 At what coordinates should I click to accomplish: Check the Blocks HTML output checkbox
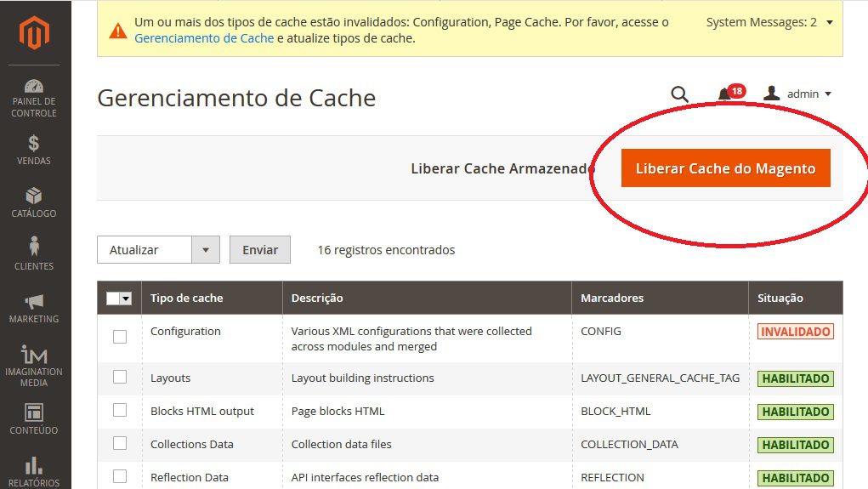click(120, 411)
